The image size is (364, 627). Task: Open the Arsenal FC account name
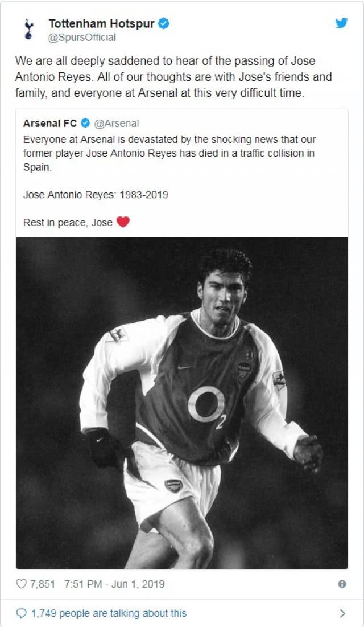[50, 123]
